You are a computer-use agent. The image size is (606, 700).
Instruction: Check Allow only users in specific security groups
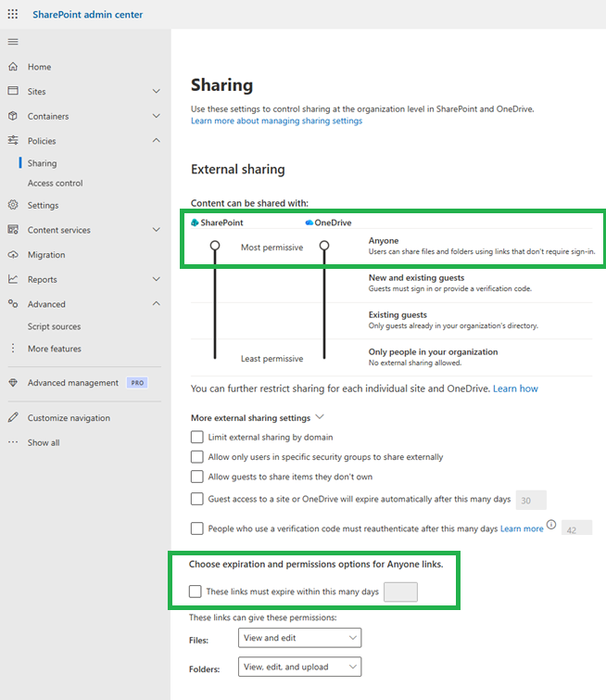(196, 457)
